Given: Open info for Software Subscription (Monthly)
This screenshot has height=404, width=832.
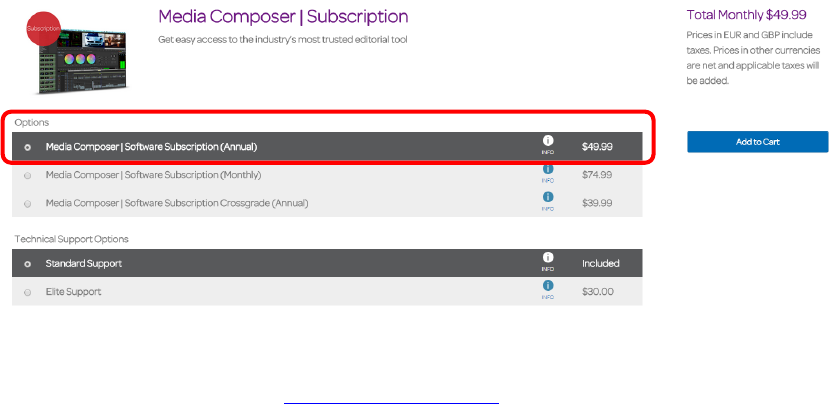Looking at the screenshot, I should (548, 170).
